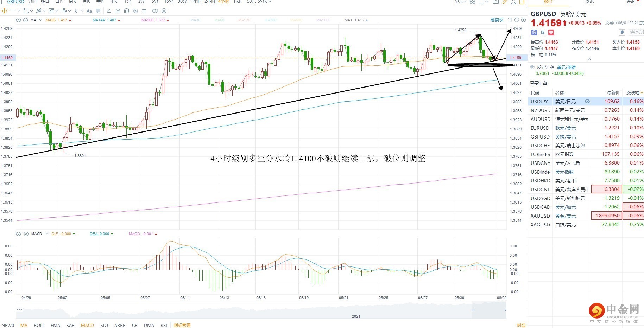Remove the MA indicator with X icon
Screen dimensions: 644x328
coord(26,20)
